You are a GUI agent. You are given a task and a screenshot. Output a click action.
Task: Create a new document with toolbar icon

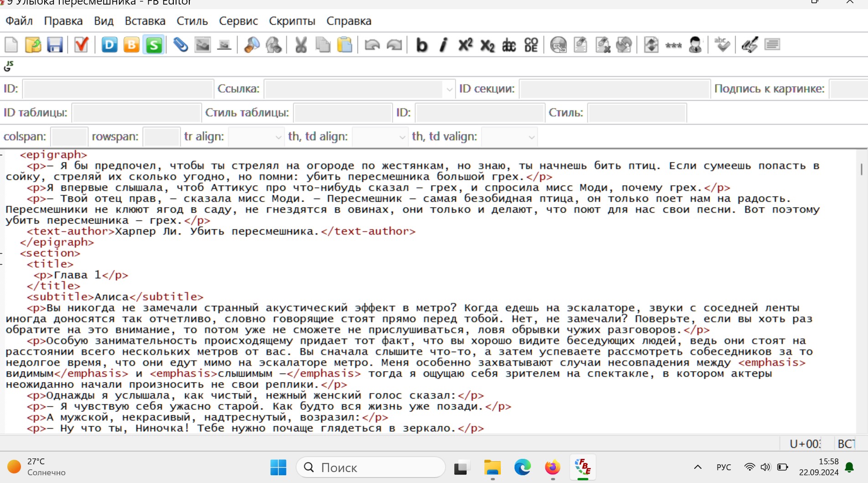pos(11,45)
